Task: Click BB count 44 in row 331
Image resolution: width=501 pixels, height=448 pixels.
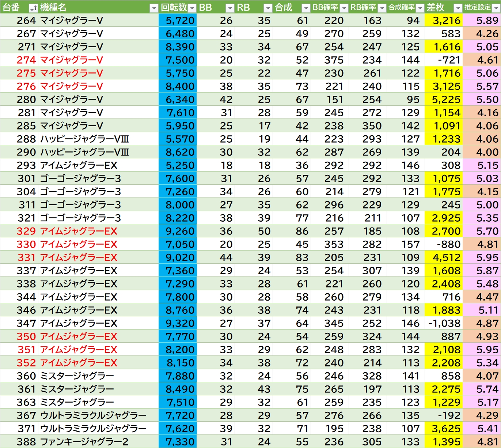Action: point(216,257)
